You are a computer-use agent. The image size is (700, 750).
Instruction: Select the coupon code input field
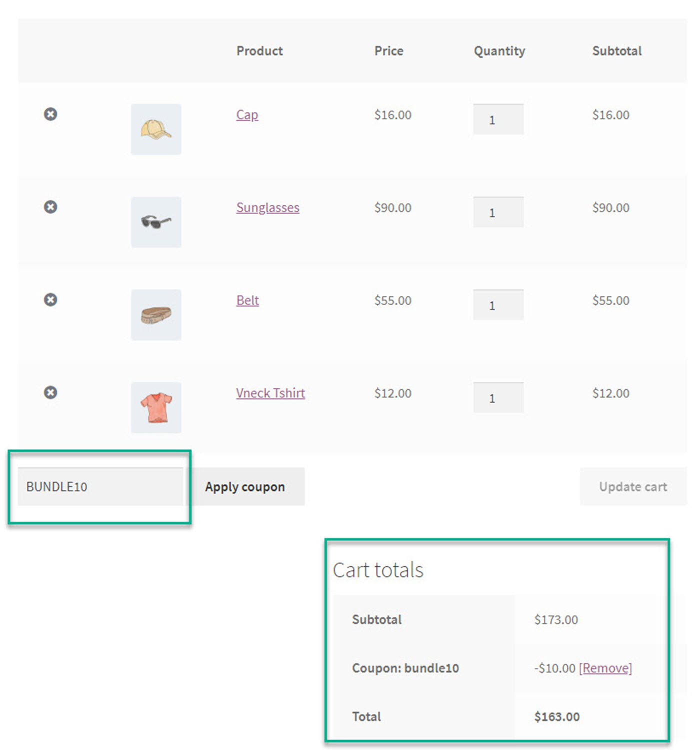(x=101, y=486)
